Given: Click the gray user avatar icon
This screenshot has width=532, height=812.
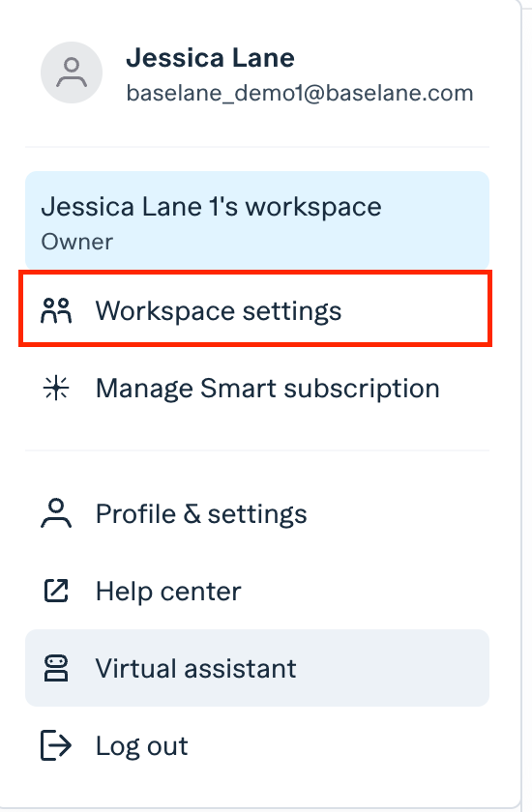Looking at the screenshot, I should 72,72.
